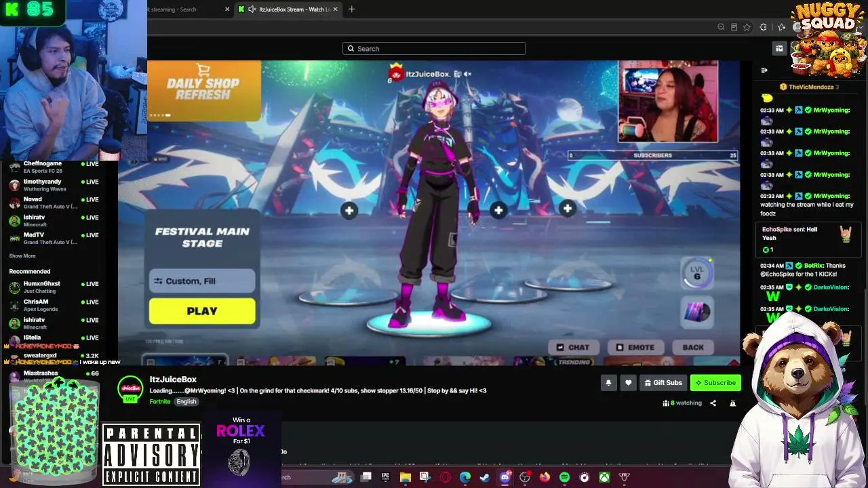
Task: Click the zoom-out magnifier icon in the address bar
Action: pos(721,27)
